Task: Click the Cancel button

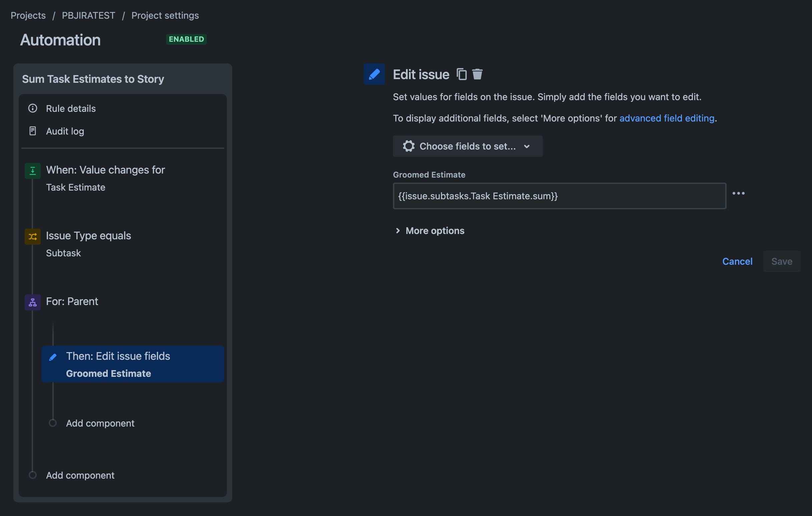Action: pos(737,261)
